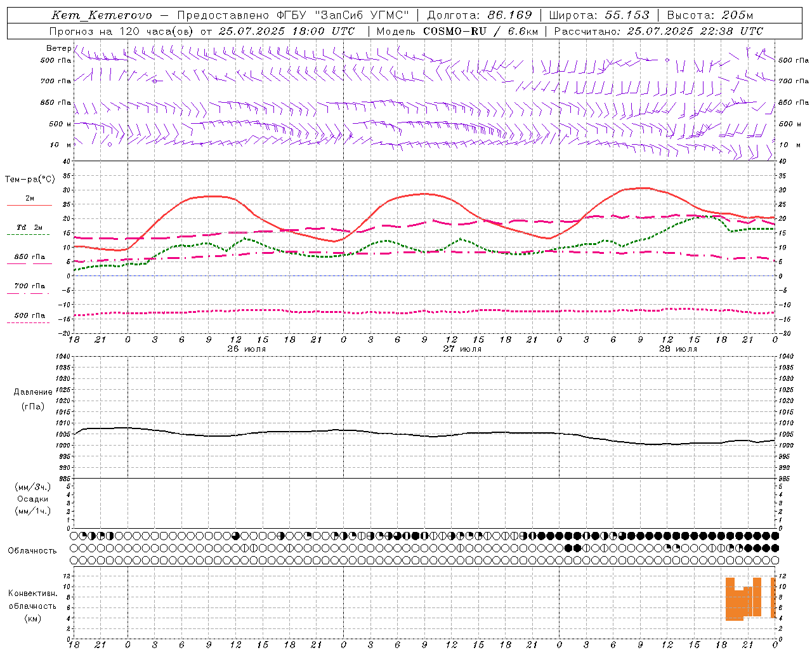Click the 27 июля date label
Image resolution: width=812 pixels, height=650 pixels.
462,349
